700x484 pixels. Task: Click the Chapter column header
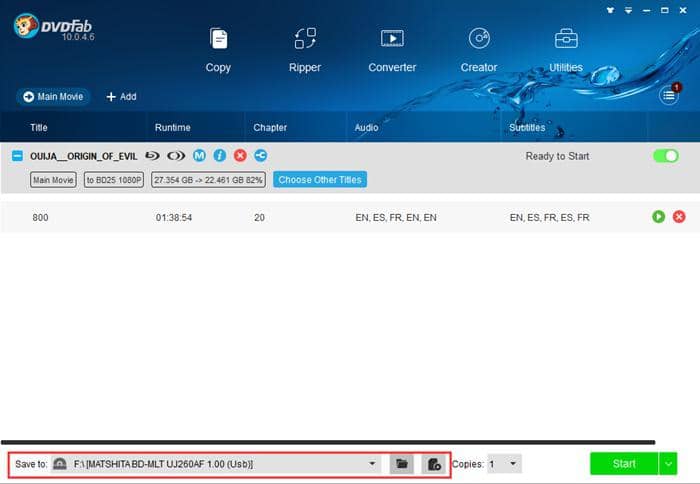coord(270,127)
